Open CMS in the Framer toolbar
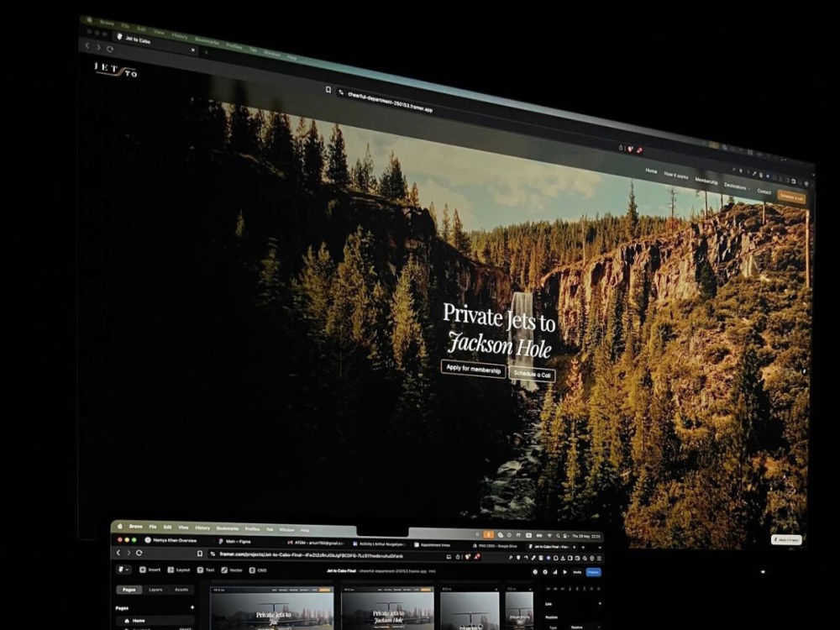 (x=258, y=570)
